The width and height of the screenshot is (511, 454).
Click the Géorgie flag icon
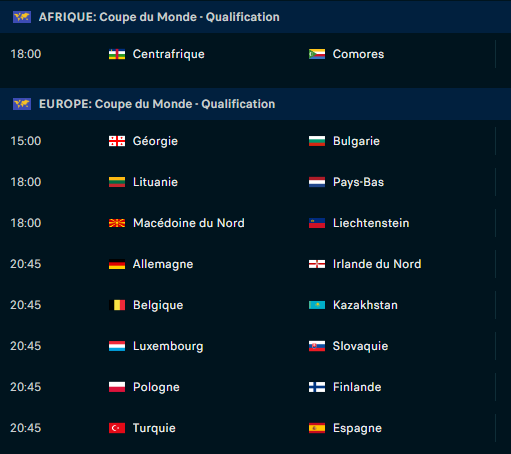(x=117, y=141)
